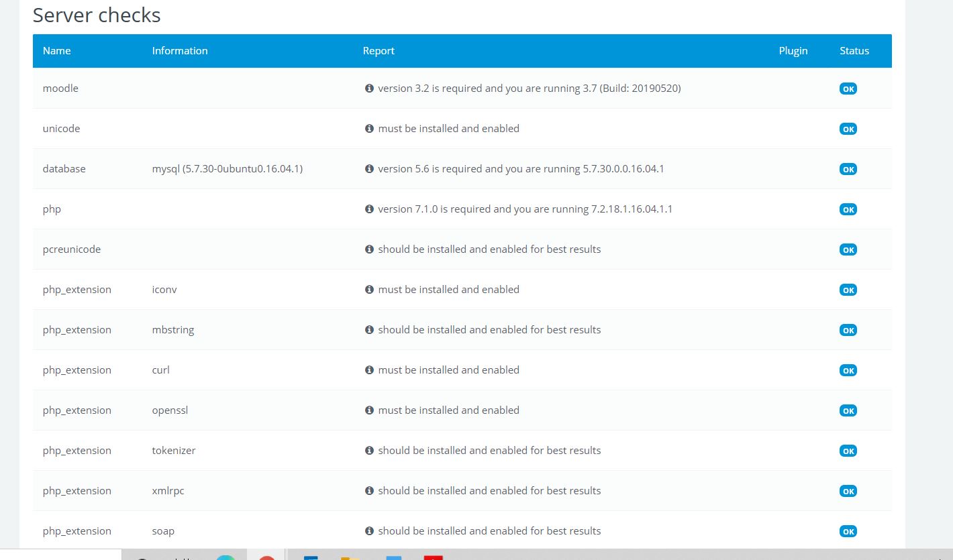Click the OK status badge for curl

click(848, 370)
